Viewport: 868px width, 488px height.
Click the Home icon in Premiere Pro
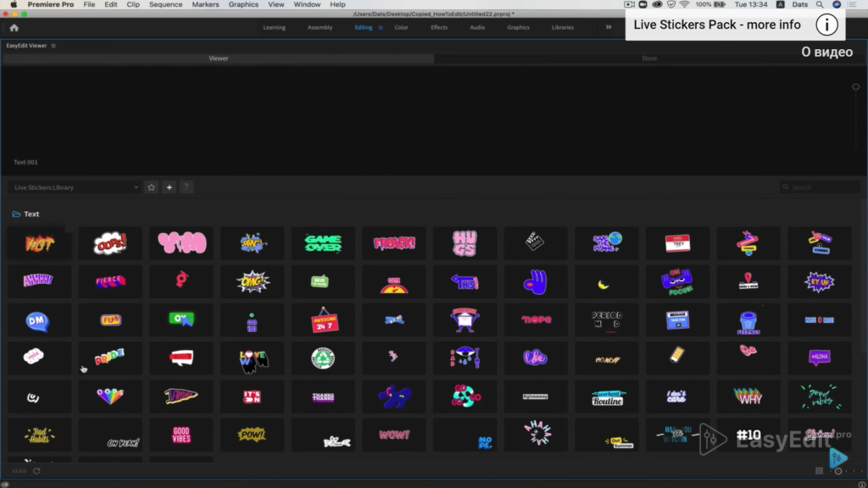point(14,28)
